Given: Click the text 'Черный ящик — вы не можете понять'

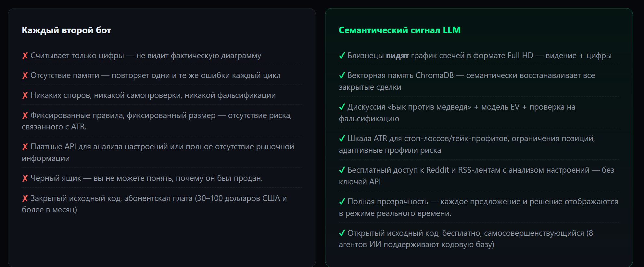Looking at the screenshot, I should pos(146,178).
